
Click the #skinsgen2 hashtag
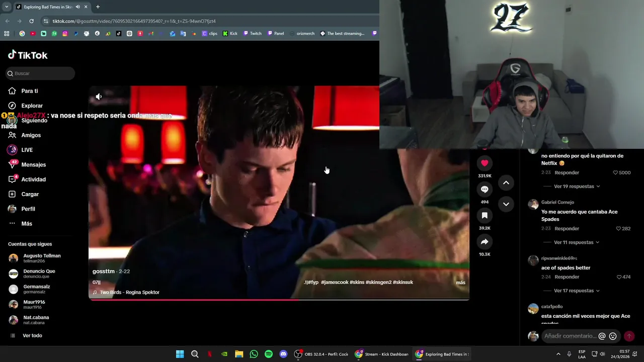pyautogui.click(x=378, y=282)
